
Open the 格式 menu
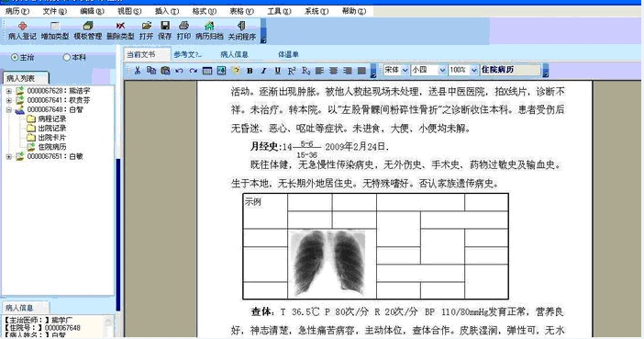coord(205,12)
